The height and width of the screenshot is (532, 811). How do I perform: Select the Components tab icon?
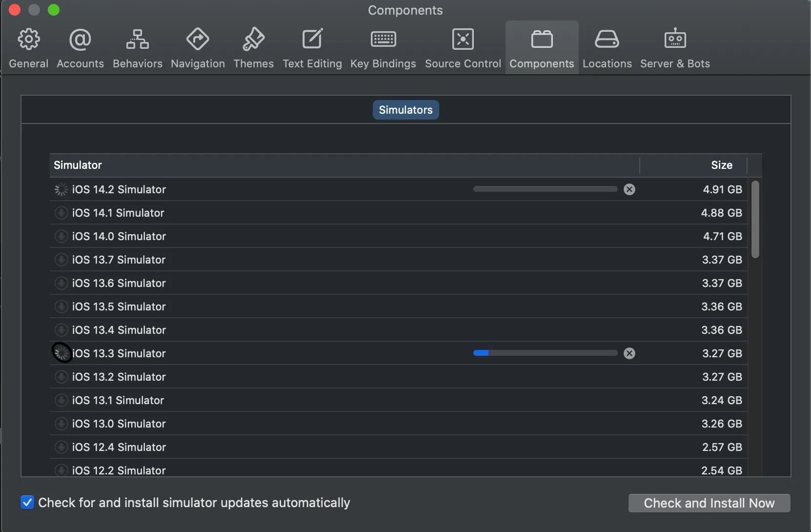(542, 39)
